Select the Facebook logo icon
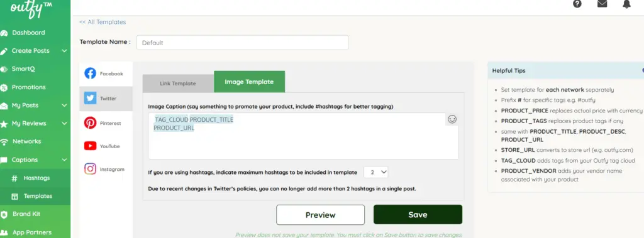This screenshot has width=644, height=238. [91, 73]
